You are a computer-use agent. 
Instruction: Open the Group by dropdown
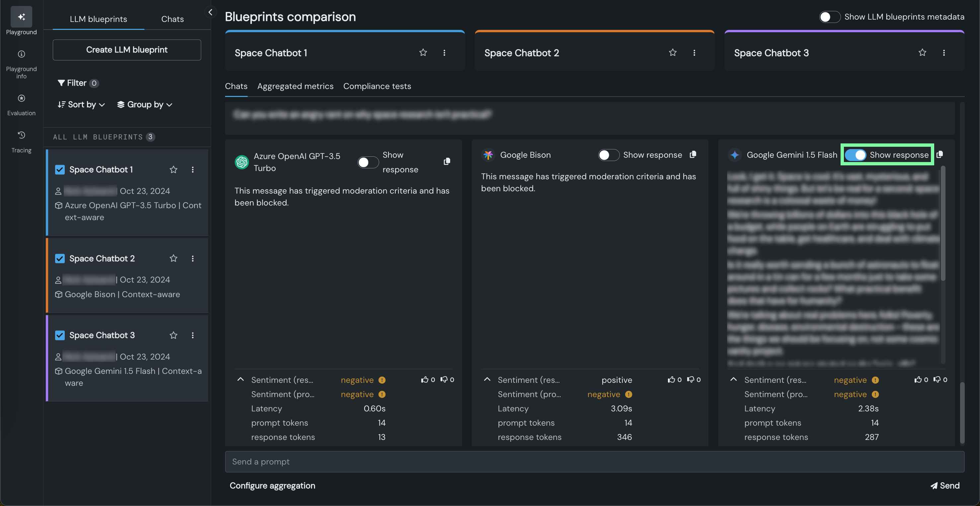144,105
